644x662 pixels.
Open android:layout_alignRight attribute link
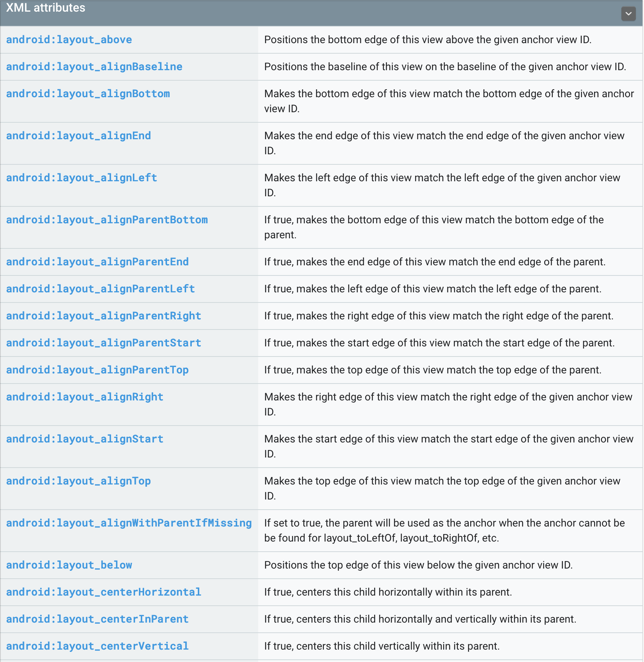(x=85, y=397)
